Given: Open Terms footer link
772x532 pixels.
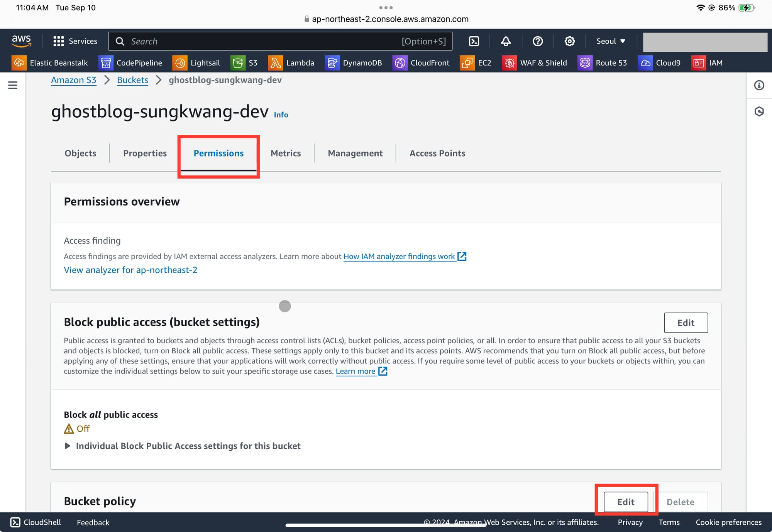Looking at the screenshot, I should (669, 522).
